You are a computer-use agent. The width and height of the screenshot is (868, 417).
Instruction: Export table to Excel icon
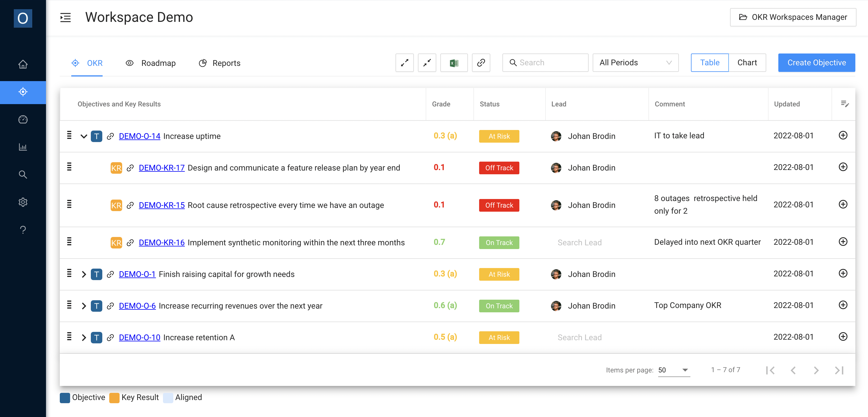454,63
